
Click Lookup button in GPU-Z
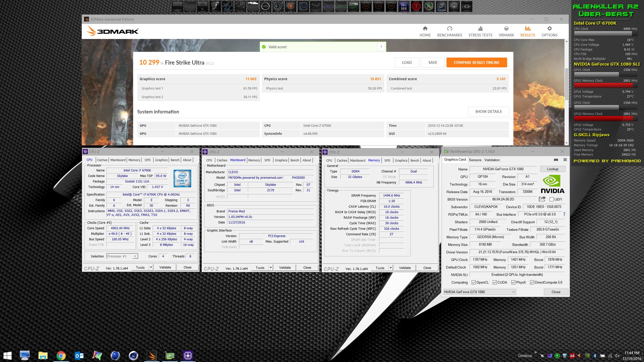[552, 169]
